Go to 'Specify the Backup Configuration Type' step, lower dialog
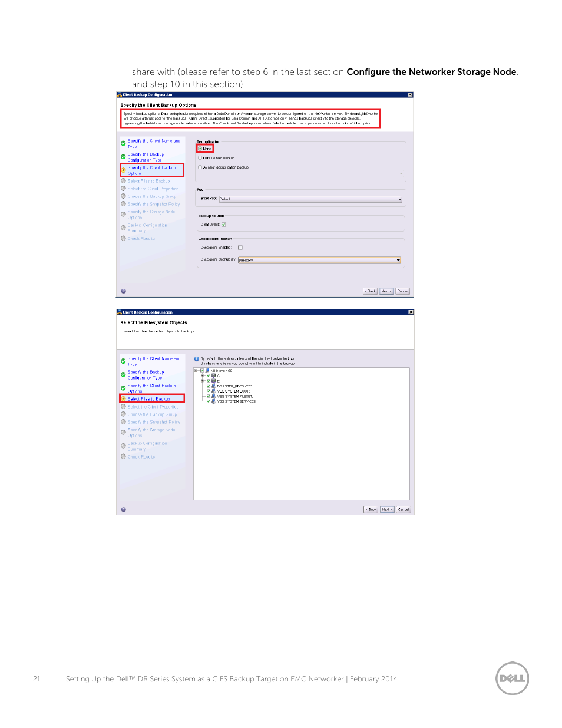 [x=146, y=375]
